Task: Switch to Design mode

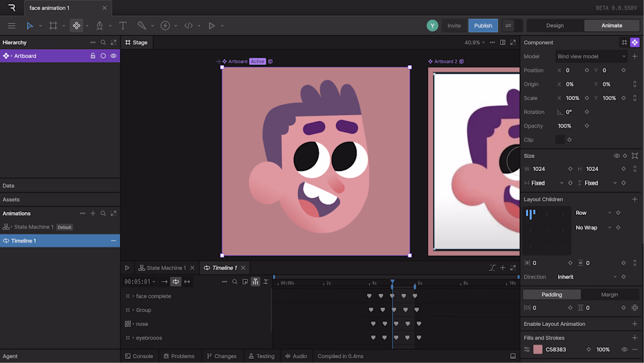Action: (x=555, y=25)
